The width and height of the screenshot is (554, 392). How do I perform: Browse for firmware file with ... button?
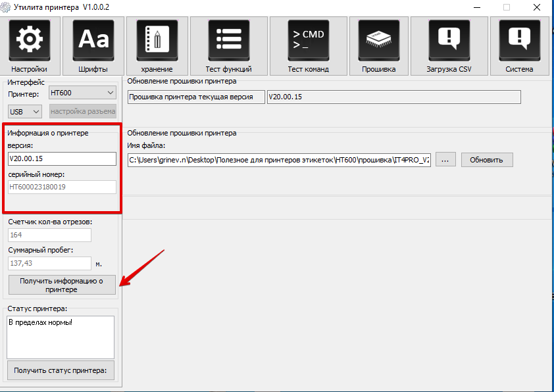click(445, 160)
